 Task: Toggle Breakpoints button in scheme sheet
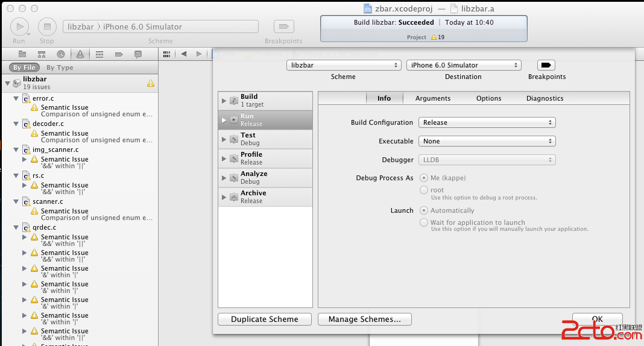click(x=546, y=65)
